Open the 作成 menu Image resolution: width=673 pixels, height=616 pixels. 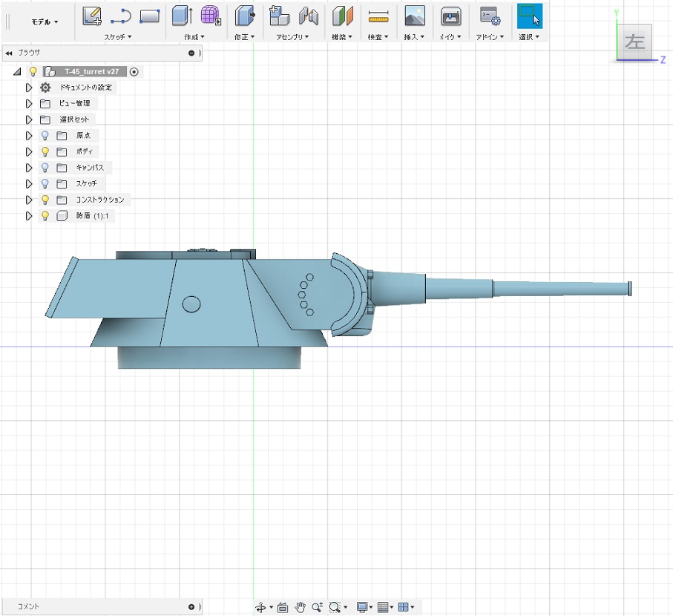click(194, 36)
